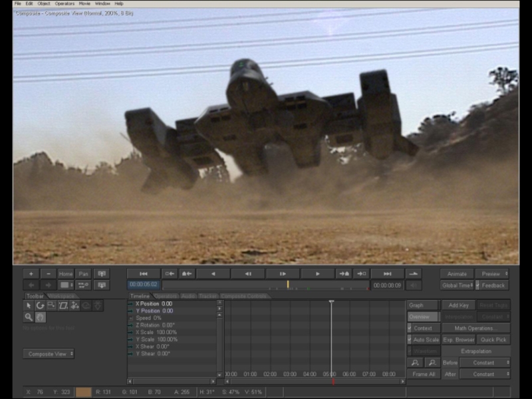Image resolution: width=532 pixels, height=399 pixels.
Task: Click the Pan viewport button
Action: point(84,274)
